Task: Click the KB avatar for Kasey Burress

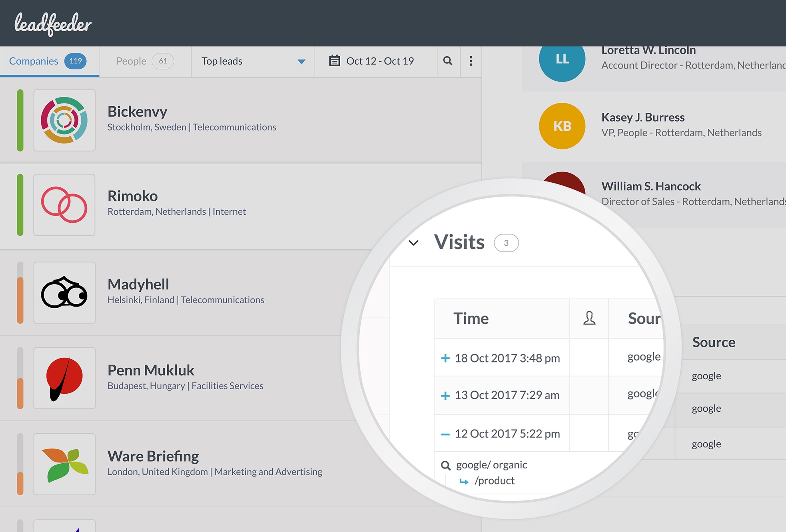Action: coord(562,126)
